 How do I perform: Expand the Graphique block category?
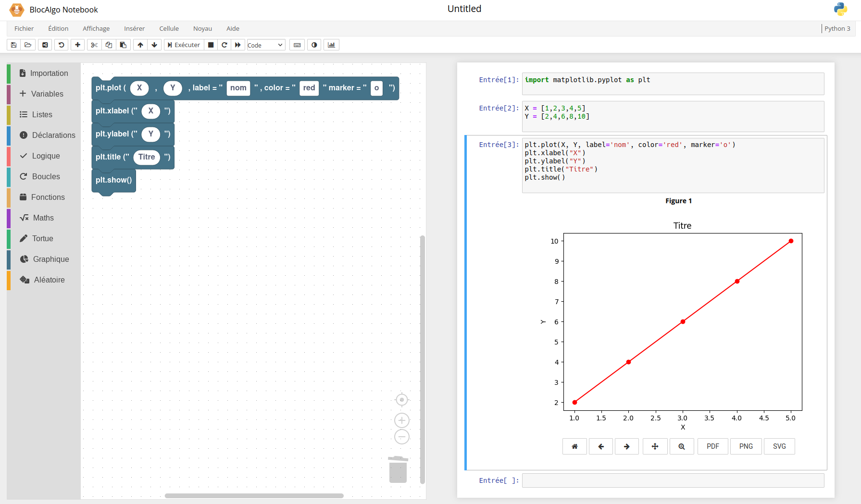(x=50, y=259)
